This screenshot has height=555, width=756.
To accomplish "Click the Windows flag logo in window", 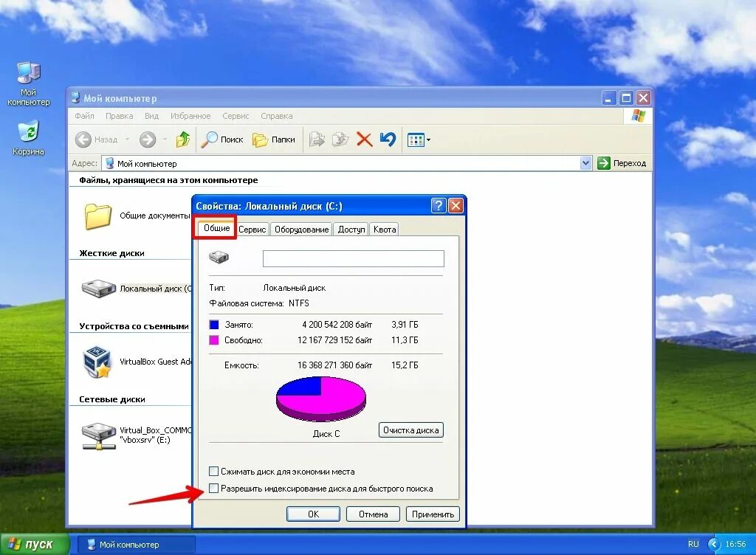I will coord(639,116).
